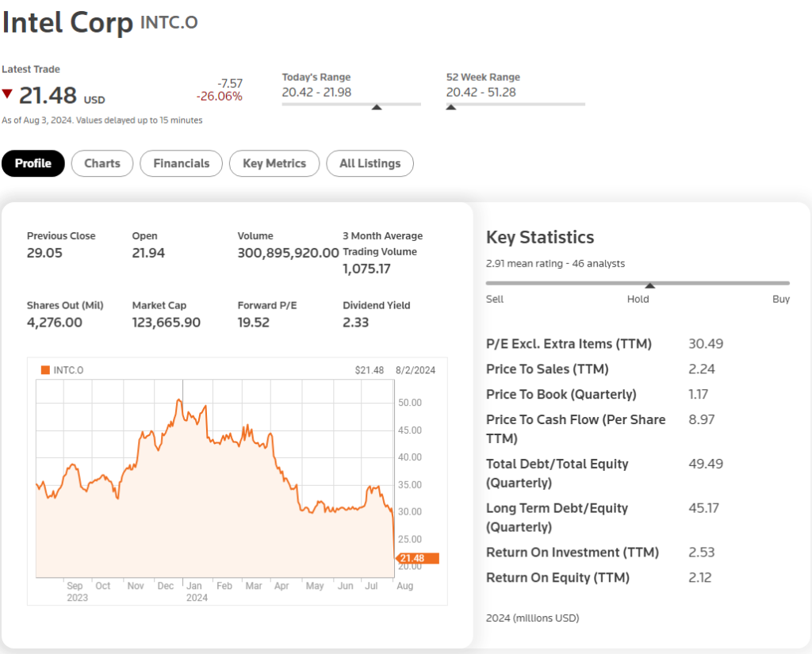Open the Financials tab
This screenshot has height=654, width=812.
[x=182, y=163]
